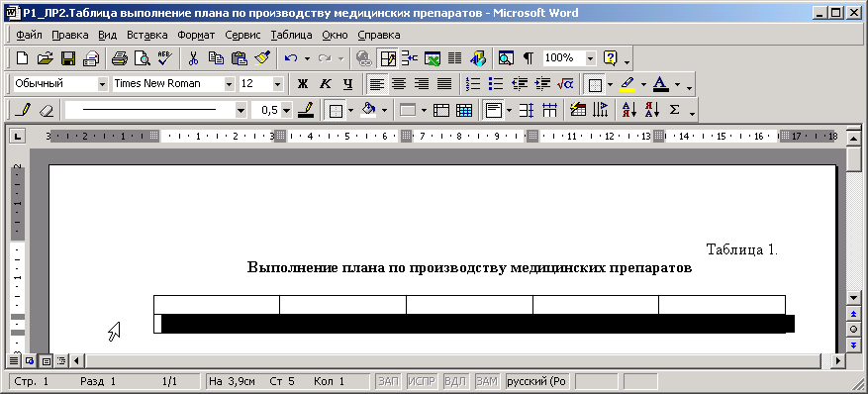The height and width of the screenshot is (394, 868).
Task: Distribute rows evenly
Action: 527,110
